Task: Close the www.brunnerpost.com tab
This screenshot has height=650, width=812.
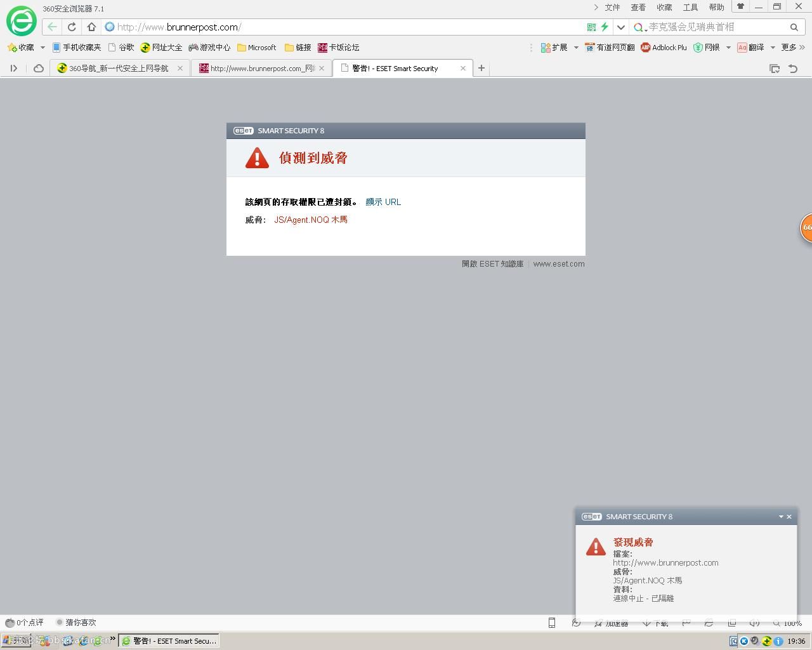Action: pyautogui.click(x=322, y=69)
